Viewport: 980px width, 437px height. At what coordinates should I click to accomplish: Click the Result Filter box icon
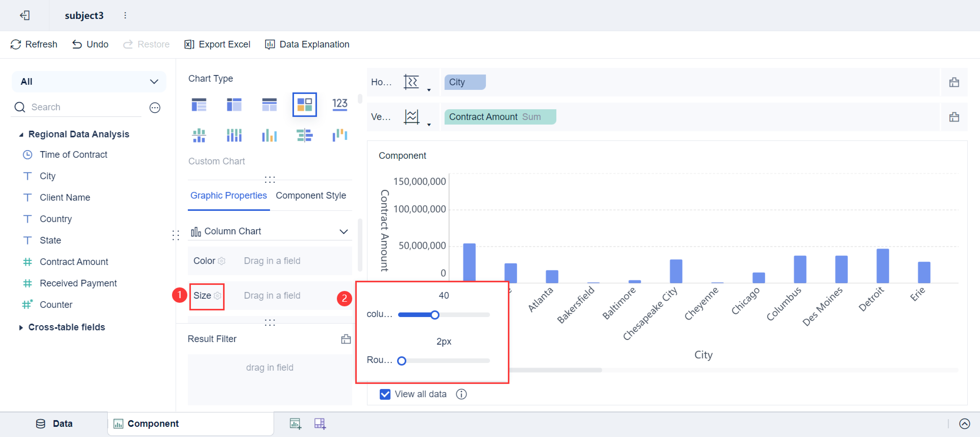click(346, 339)
